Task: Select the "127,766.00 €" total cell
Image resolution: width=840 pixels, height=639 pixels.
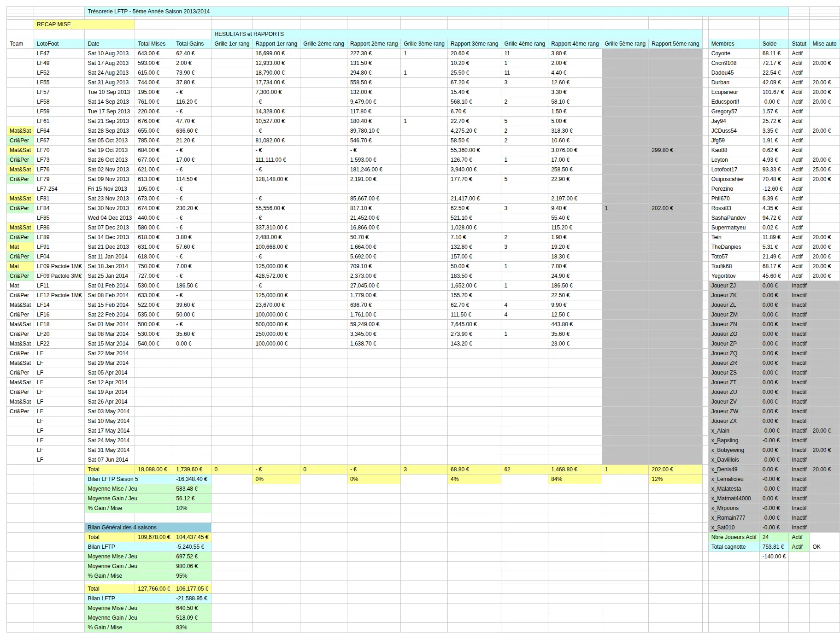Action: pos(154,589)
